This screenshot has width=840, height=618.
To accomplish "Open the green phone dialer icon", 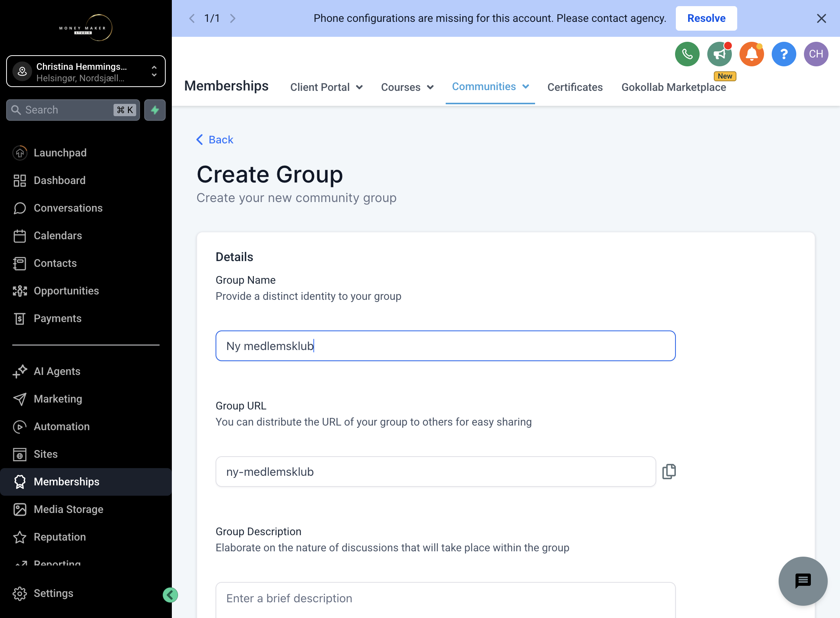I will tap(687, 54).
